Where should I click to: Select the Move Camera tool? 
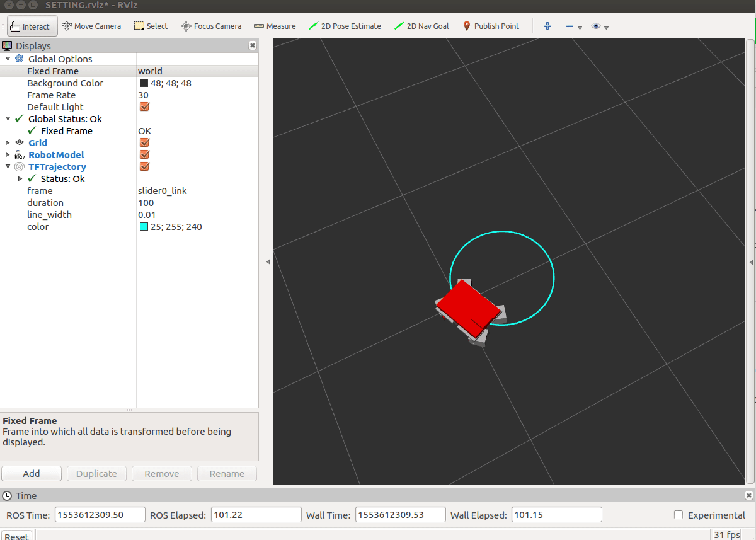tap(91, 26)
